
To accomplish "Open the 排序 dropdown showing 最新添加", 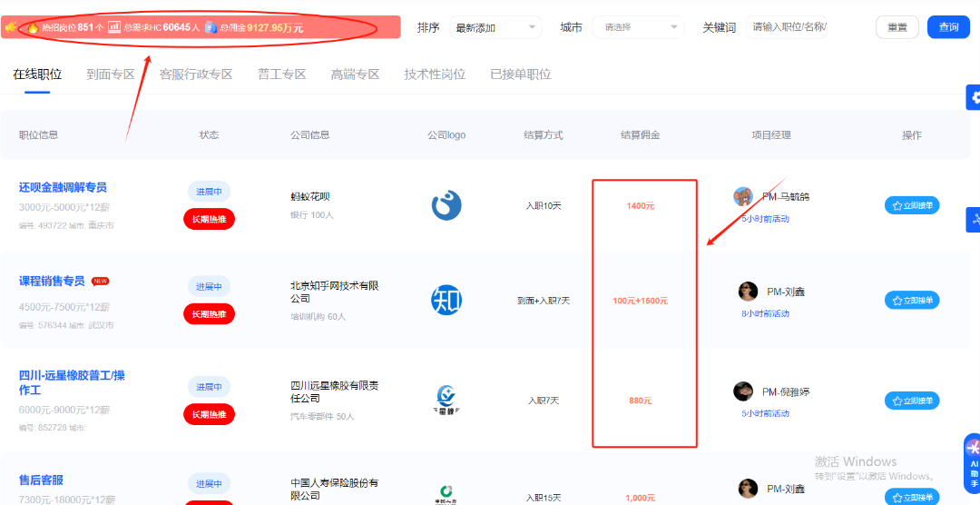I will [495, 27].
